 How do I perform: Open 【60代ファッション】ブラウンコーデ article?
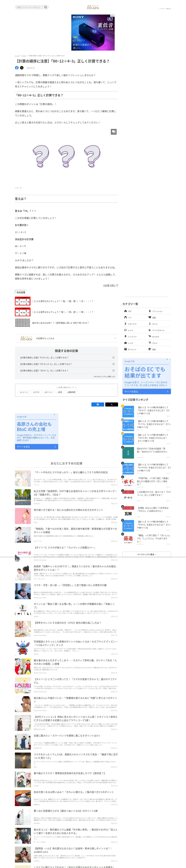coord(76,718)
